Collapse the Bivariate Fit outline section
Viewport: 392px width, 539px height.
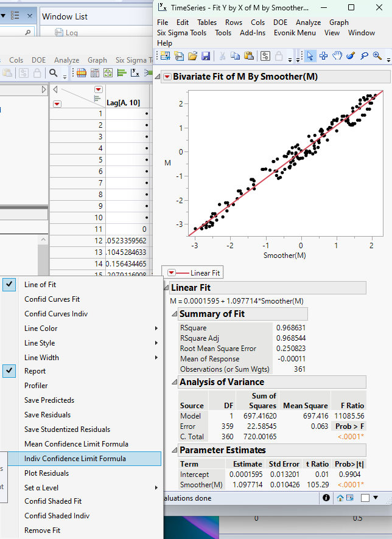[x=158, y=77]
